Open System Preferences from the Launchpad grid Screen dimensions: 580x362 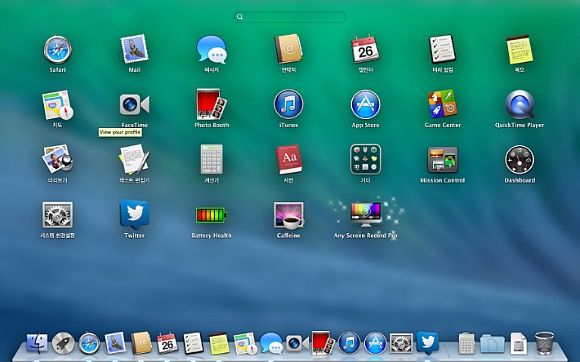point(57,215)
